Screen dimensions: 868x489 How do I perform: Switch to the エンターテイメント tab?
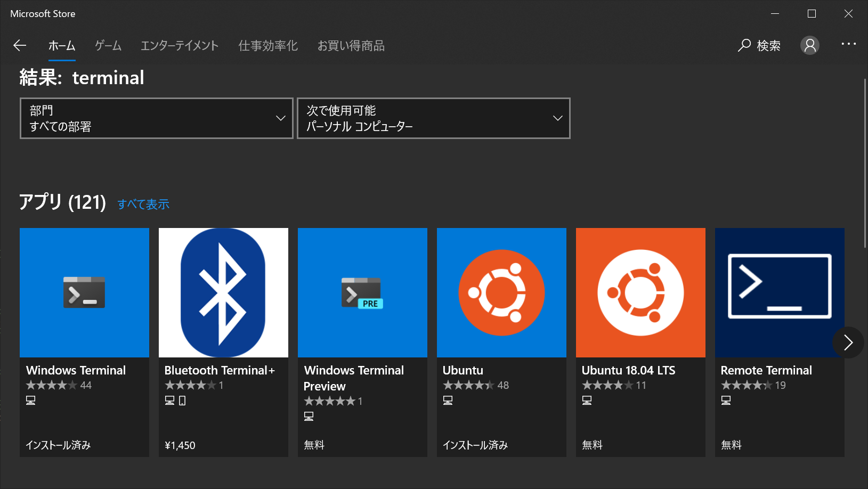coord(180,46)
